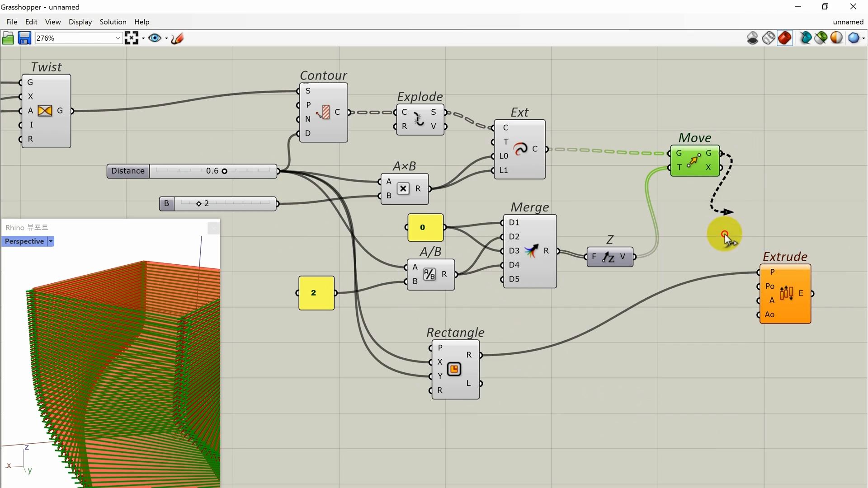This screenshot has width=868, height=488.
Task: Select the yellow panel containing 2
Action: tap(316, 293)
